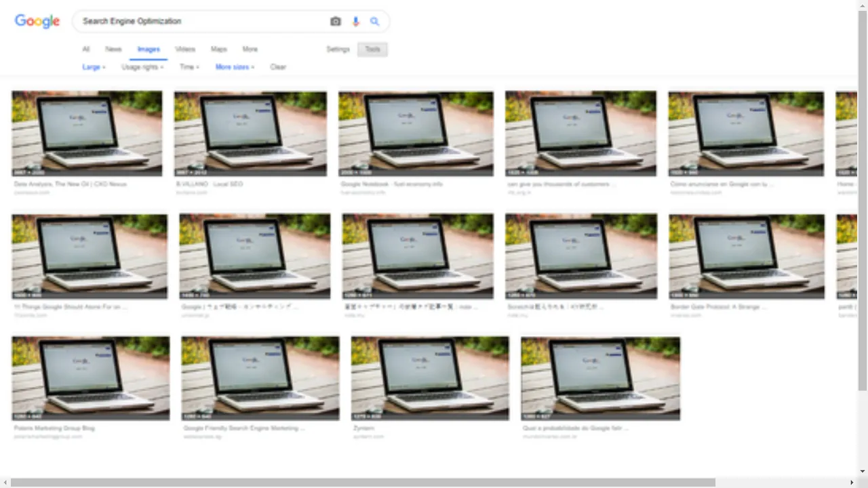
Task: Open the B.VILLANO Local SEO image result
Action: tap(250, 134)
